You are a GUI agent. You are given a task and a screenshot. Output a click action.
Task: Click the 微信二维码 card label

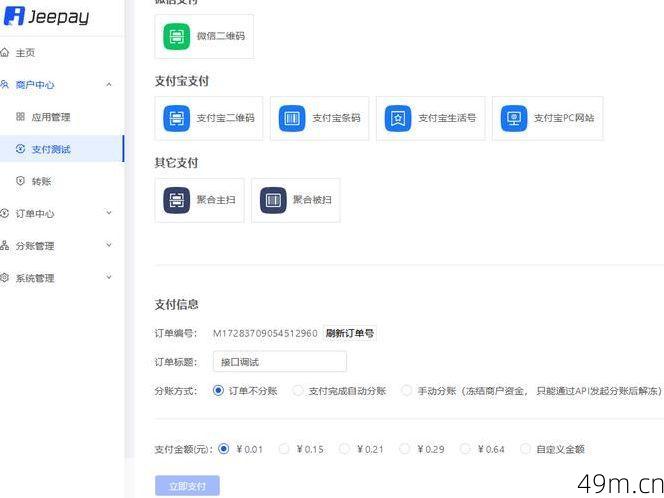pos(221,36)
